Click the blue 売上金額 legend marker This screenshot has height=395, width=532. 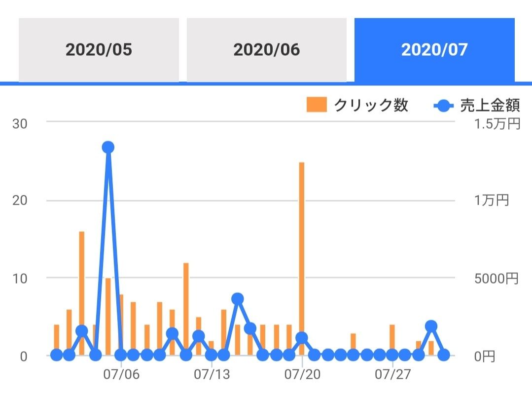[443, 105]
